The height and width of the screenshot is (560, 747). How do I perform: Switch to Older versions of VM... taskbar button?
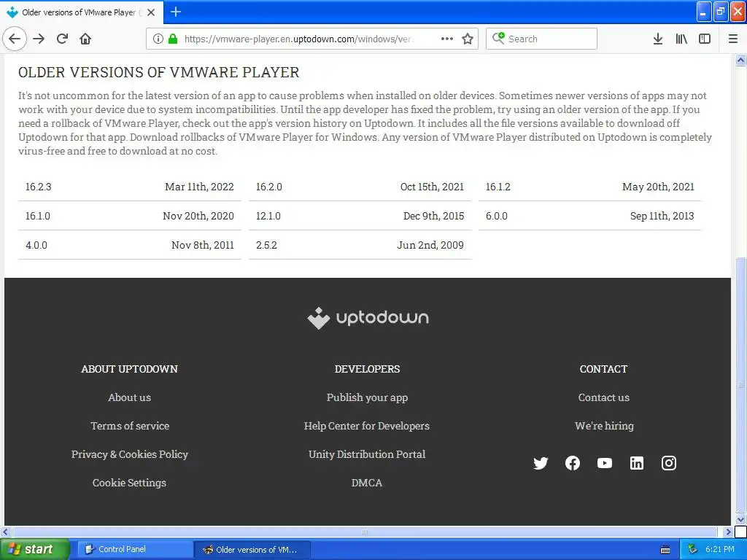point(252,550)
